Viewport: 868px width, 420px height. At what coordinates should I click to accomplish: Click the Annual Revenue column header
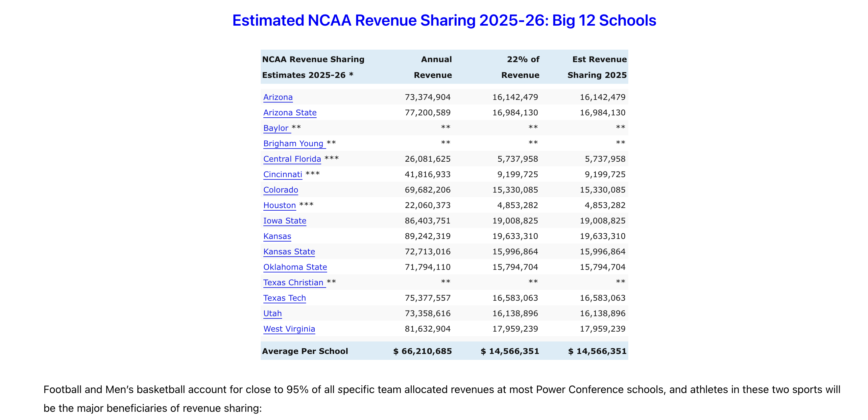click(433, 67)
